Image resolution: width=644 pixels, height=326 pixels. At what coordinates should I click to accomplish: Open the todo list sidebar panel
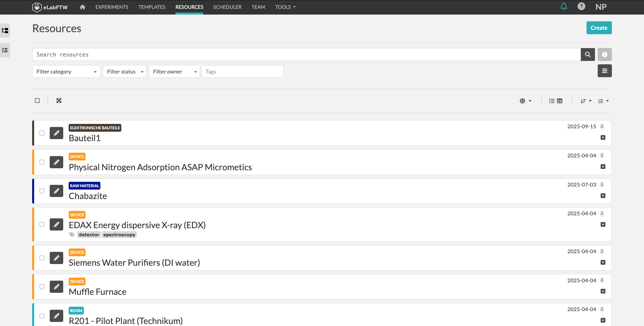[x=5, y=50]
